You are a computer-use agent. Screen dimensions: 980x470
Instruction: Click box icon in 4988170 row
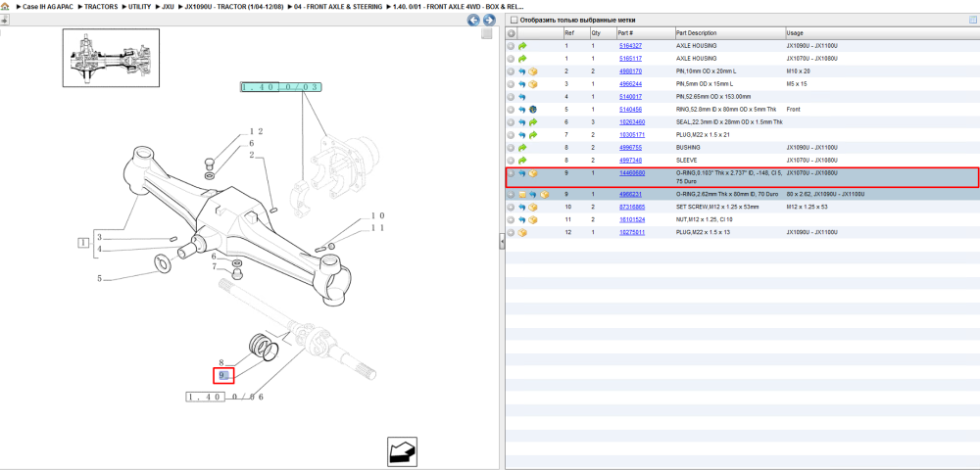[533, 71]
